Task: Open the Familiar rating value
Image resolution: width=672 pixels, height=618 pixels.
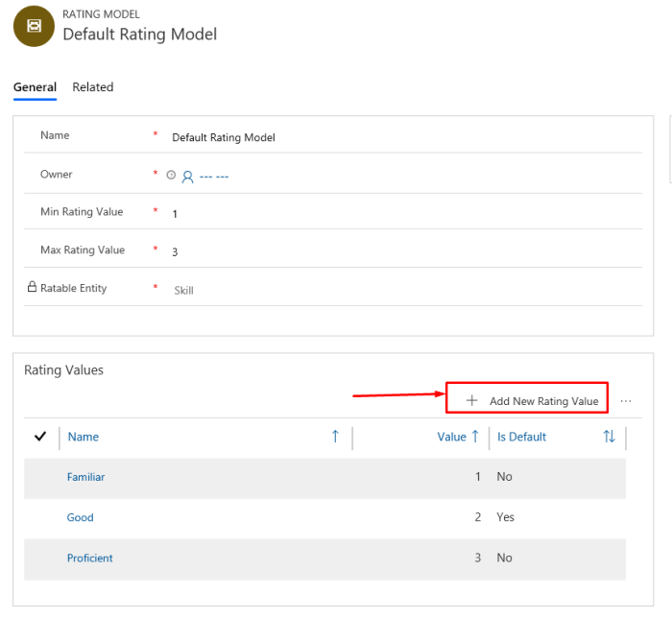Action: [x=85, y=477]
